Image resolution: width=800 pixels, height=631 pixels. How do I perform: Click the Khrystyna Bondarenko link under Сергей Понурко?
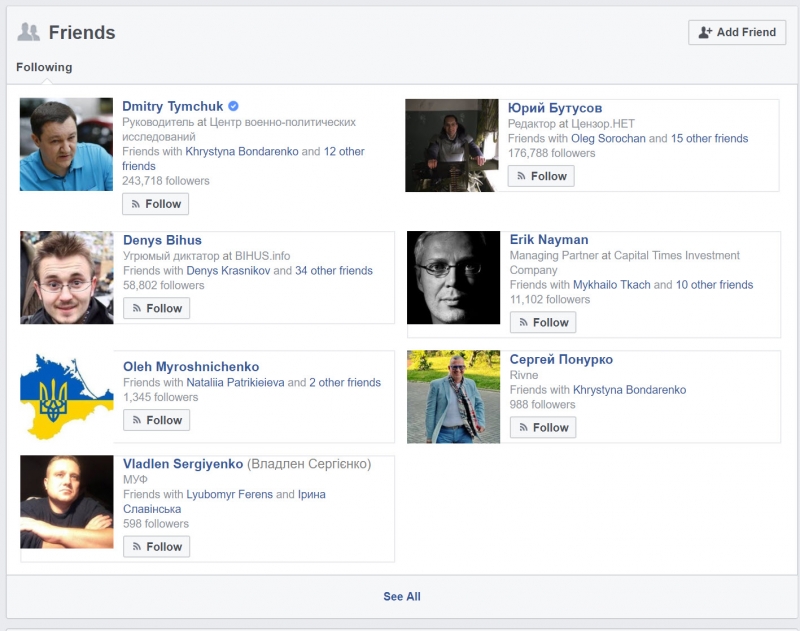click(x=629, y=390)
